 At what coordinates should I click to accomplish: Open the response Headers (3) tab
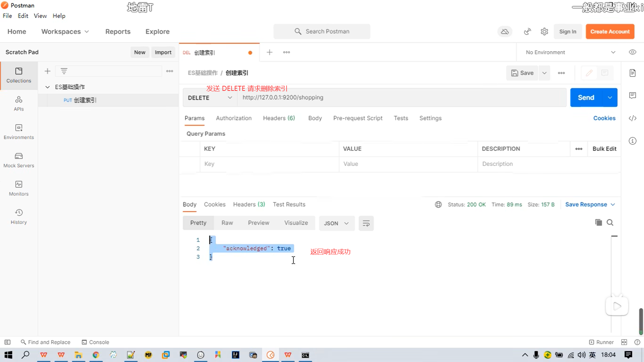pos(249,204)
